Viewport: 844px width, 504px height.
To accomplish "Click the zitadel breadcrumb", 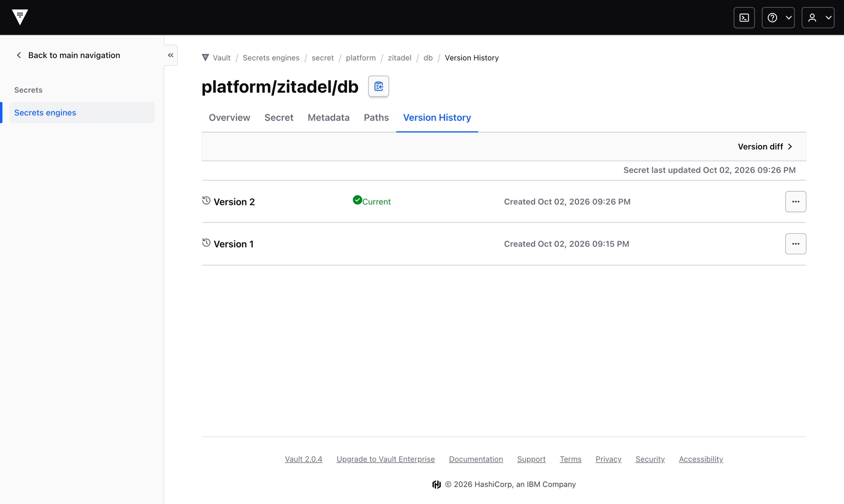I will (399, 58).
